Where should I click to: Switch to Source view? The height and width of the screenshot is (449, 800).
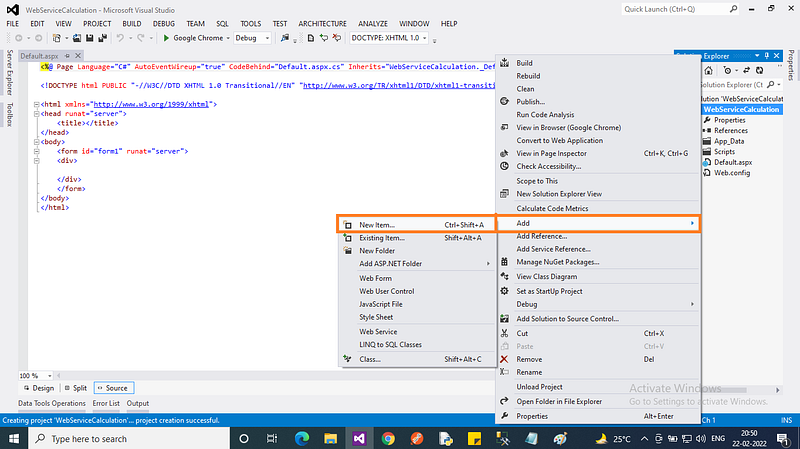(x=113, y=388)
